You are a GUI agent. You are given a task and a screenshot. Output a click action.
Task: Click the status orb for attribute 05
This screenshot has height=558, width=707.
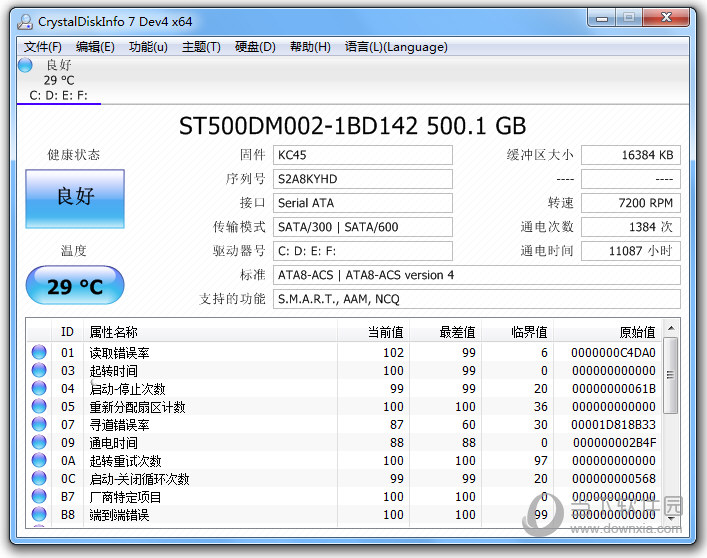point(39,406)
